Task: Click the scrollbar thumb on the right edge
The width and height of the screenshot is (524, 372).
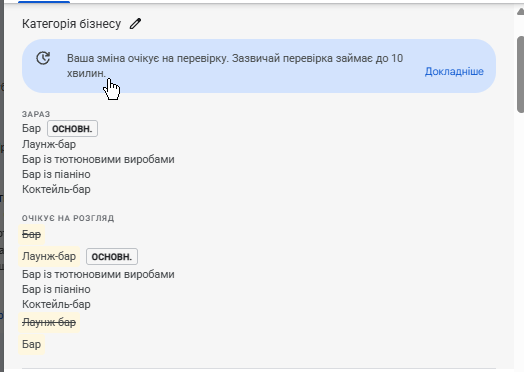Action: pos(520,75)
